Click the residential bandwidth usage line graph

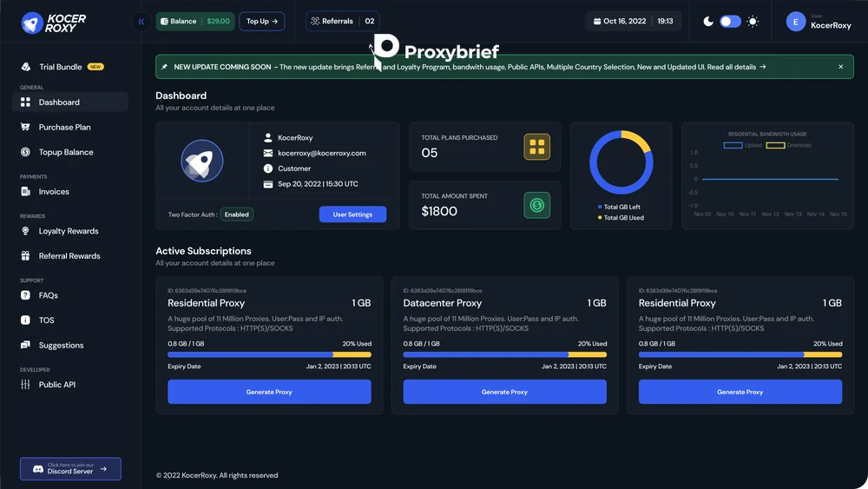point(770,179)
